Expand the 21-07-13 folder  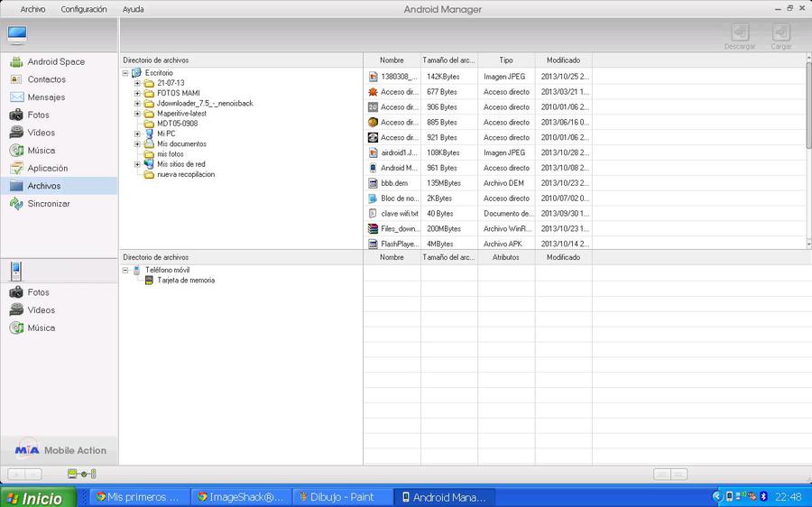coord(137,83)
